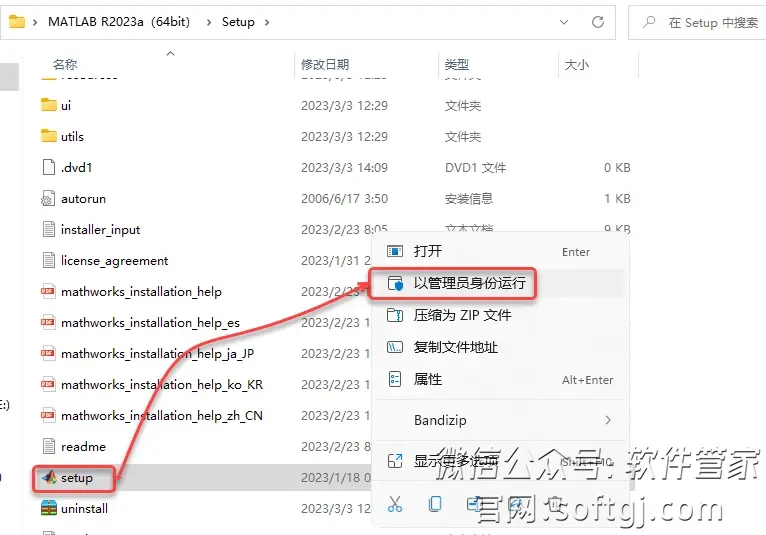Viewport: 766px width, 535px height.
Task: Select the mathworks_installation_help_zh_CN file name
Action: coord(162,416)
